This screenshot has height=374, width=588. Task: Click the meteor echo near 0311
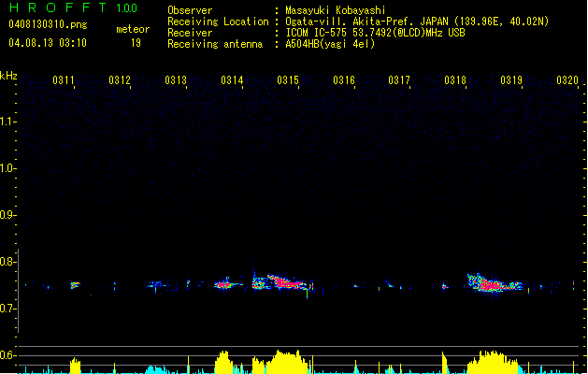click(x=75, y=285)
